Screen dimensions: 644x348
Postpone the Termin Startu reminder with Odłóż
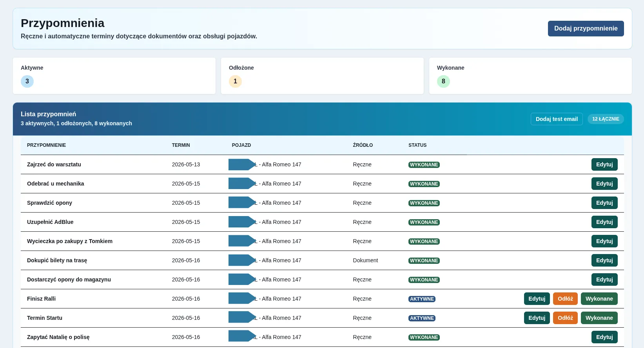click(x=565, y=318)
